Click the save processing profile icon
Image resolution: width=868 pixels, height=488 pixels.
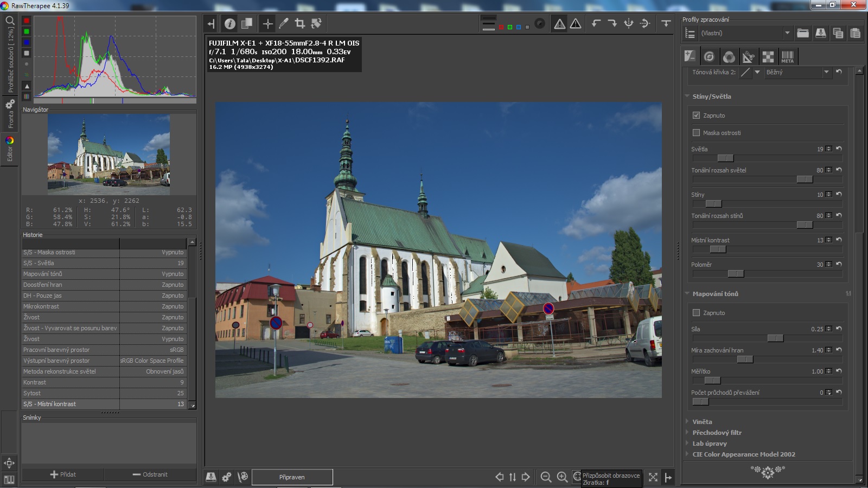click(x=820, y=33)
